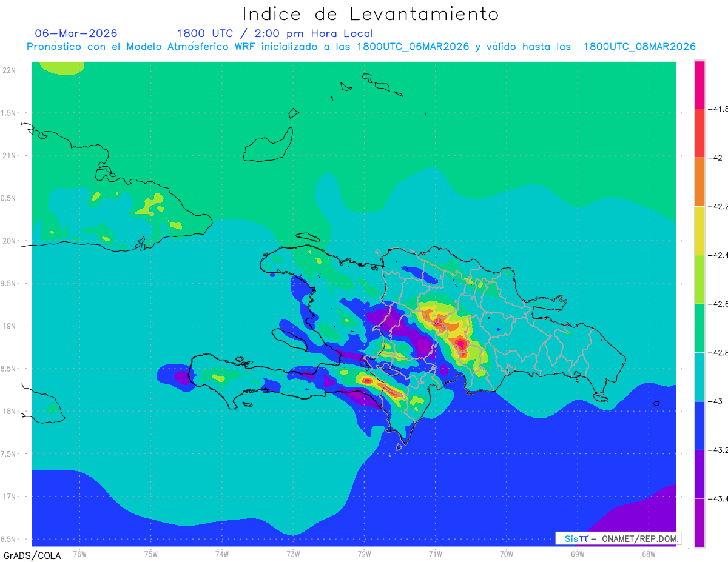Click the 20N latitude label
This screenshot has width=728, height=562.
pyautogui.click(x=10, y=241)
